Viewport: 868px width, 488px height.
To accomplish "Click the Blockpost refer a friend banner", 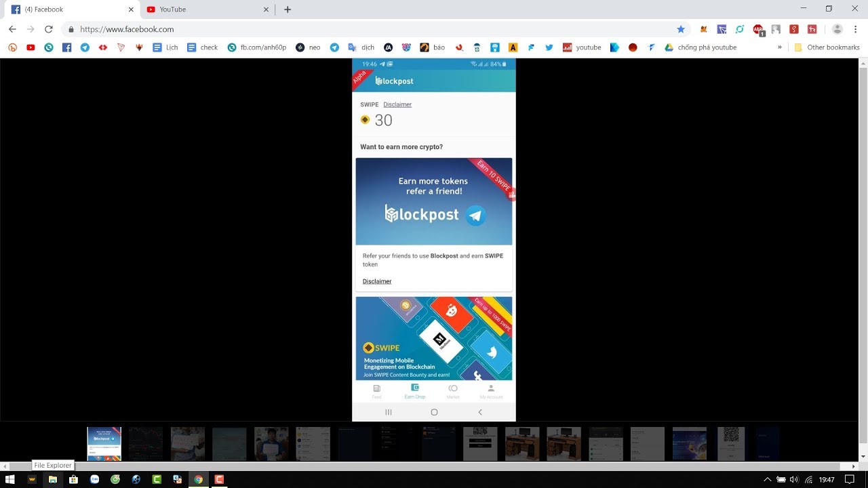I will [x=434, y=201].
